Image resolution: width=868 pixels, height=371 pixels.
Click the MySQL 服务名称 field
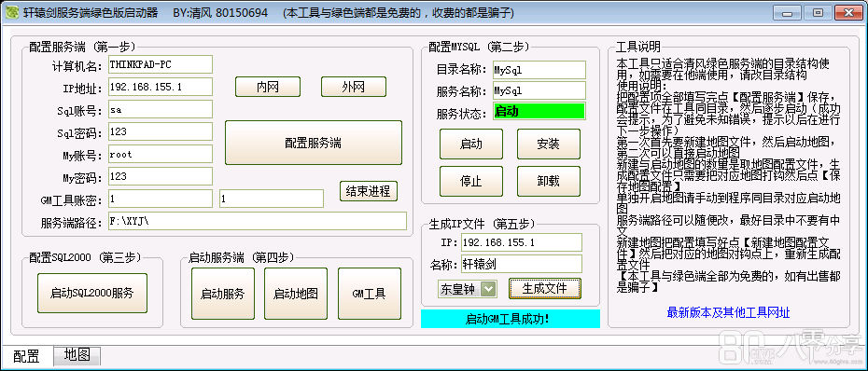click(x=539, y=90)
